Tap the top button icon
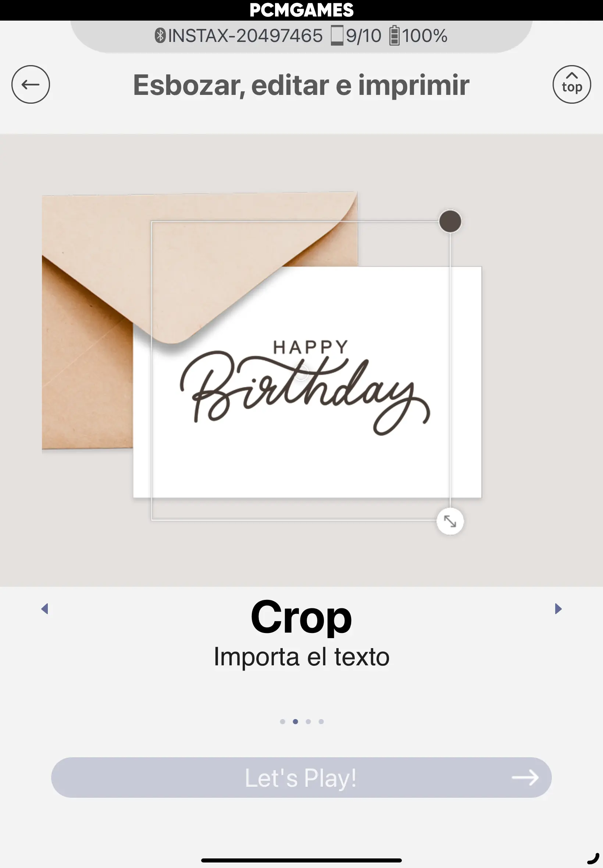The image size is (603, 868). click(572, 84)
